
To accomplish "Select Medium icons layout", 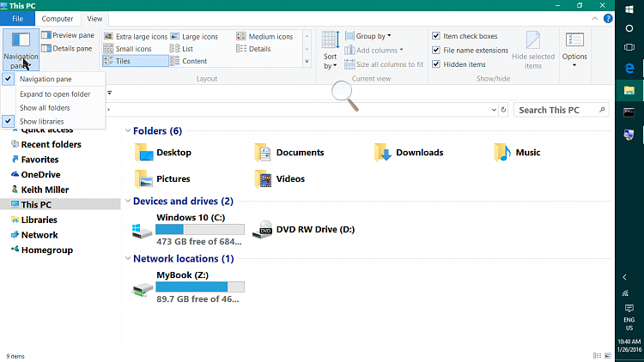I will pos(265,37).
